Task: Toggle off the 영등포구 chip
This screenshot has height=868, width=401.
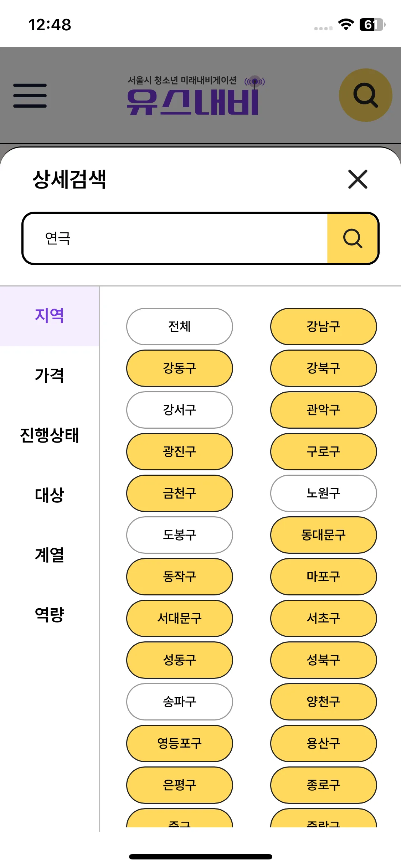Action: [180, 743]
